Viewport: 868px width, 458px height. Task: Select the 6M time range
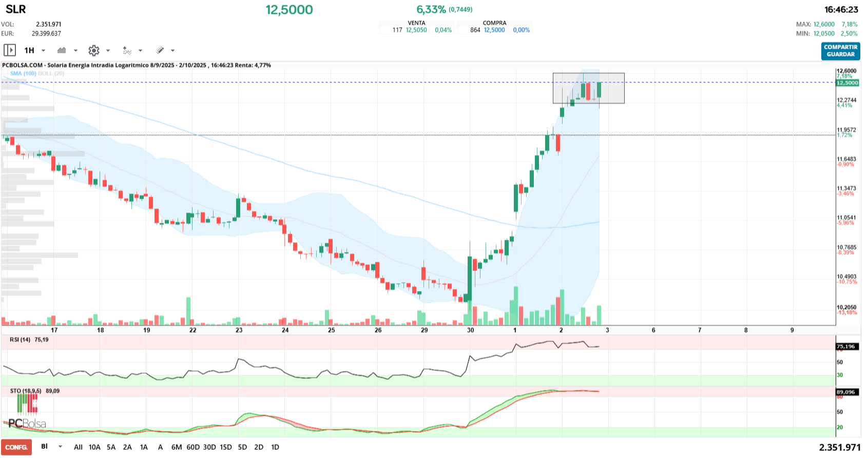tap(177, 447)
